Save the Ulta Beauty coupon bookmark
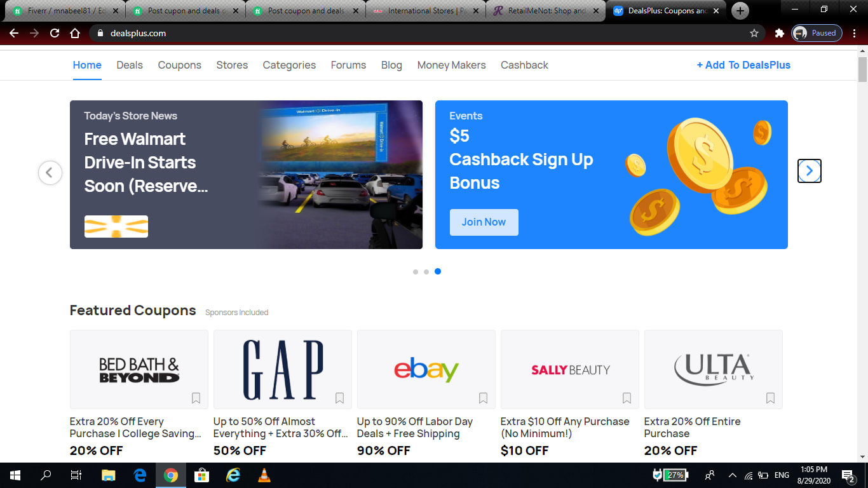This screenshot has height=488, width=868. (770, 398)
